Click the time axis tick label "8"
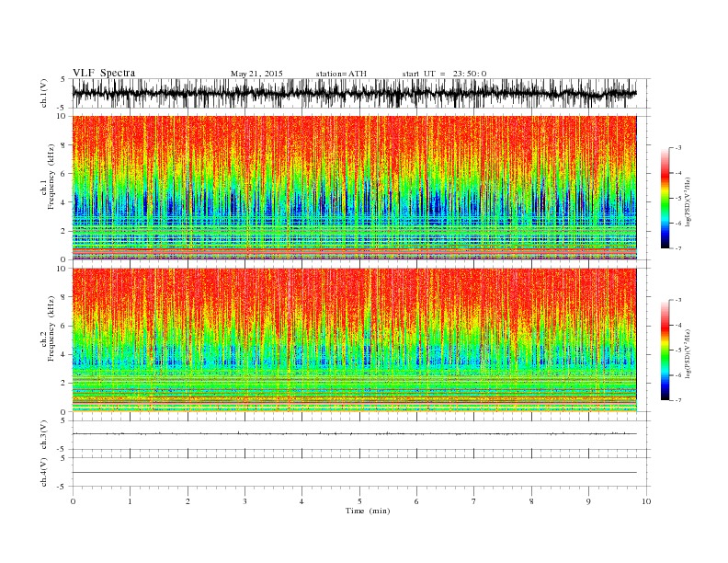 click(531, 501)
